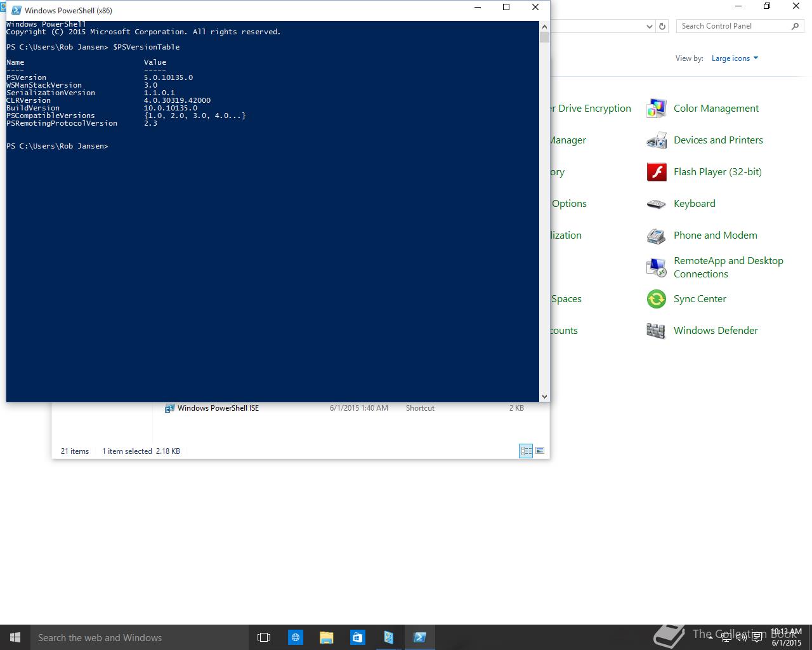Click the RemoteApp and Desktop Connections link
Screen dimensions: 812x650
click(728, 267)
